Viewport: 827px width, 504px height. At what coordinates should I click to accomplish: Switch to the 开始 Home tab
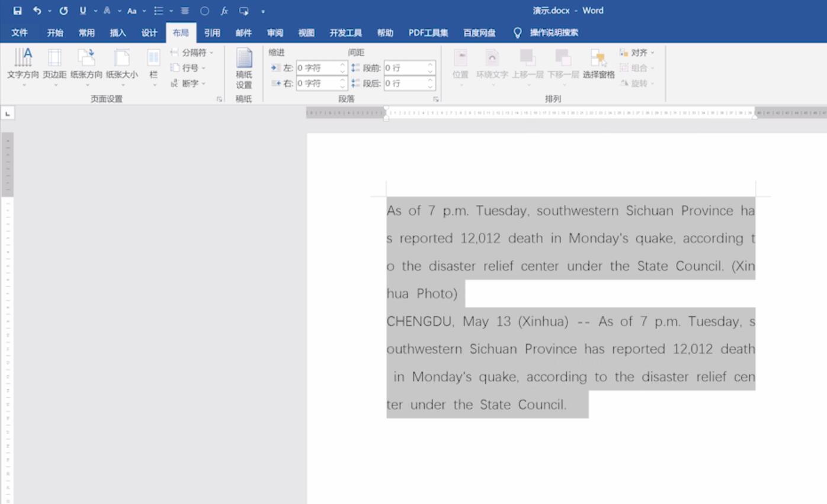55,33
